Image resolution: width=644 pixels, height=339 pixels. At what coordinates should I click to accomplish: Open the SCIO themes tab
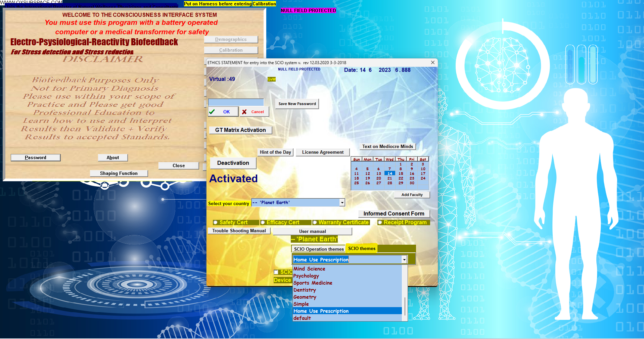(x=362, y=248)
